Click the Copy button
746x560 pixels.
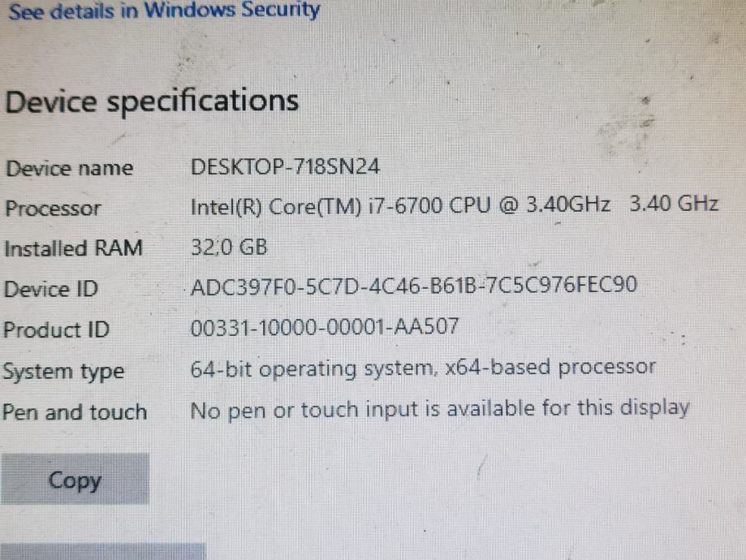coord(75,480)
